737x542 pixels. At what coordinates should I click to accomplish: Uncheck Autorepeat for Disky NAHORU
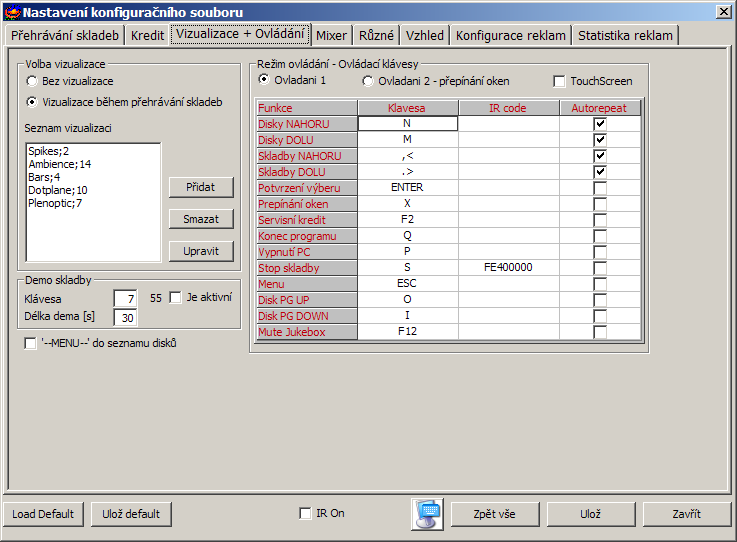[x=600, y=124]
